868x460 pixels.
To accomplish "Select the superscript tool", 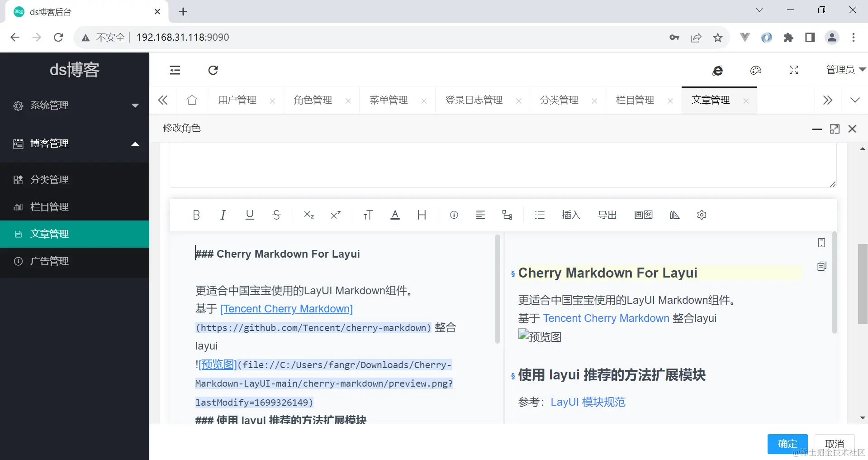I will 336,215.
